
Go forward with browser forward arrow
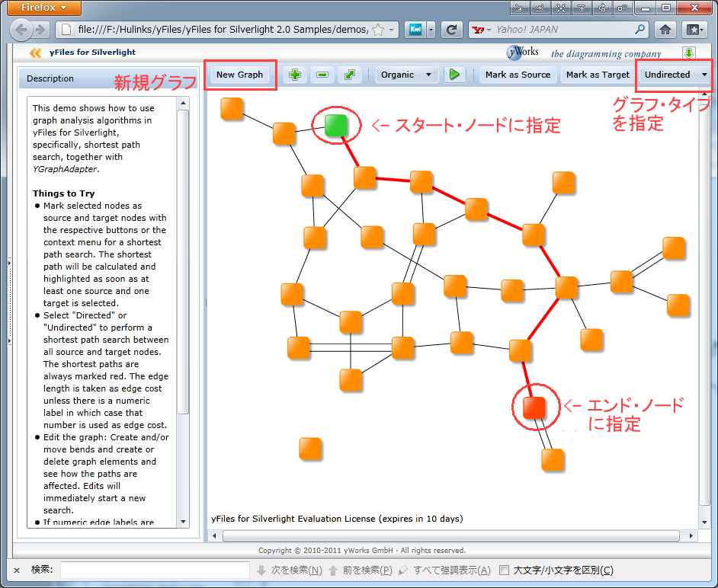click(x=40, y=30)
